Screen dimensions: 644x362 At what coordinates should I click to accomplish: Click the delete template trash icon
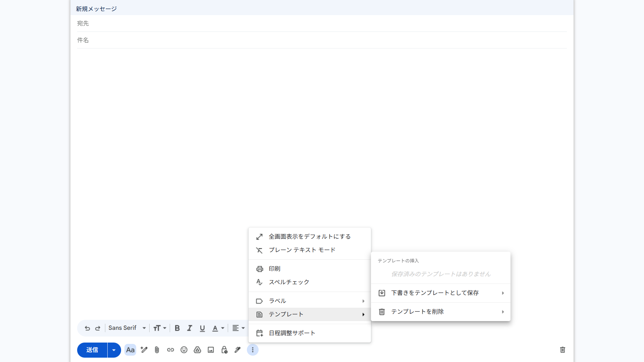[382, 312]
